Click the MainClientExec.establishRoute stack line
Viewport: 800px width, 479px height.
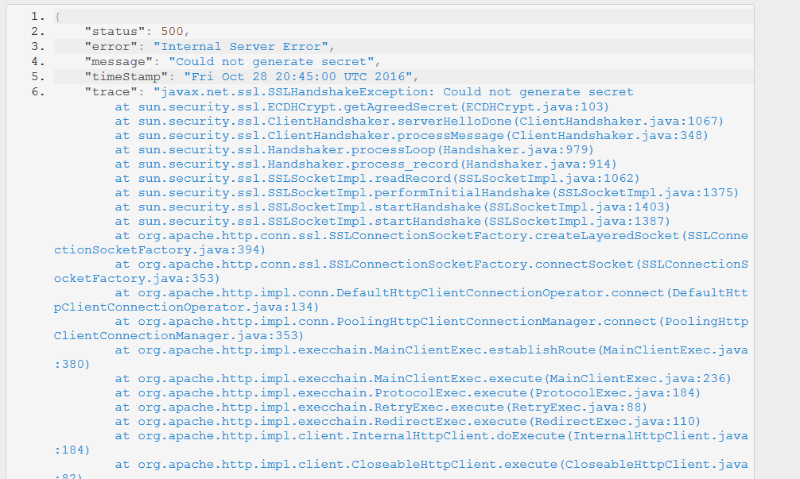coord(431,350)
